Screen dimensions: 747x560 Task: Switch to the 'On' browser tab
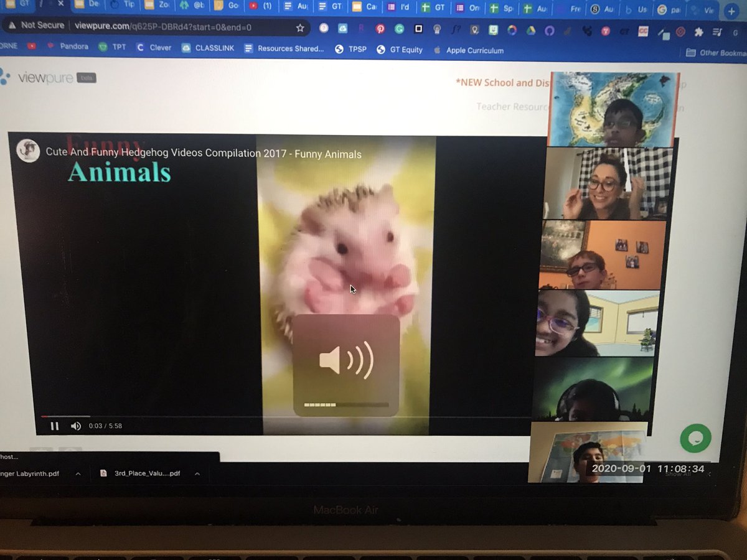[468, 7]
